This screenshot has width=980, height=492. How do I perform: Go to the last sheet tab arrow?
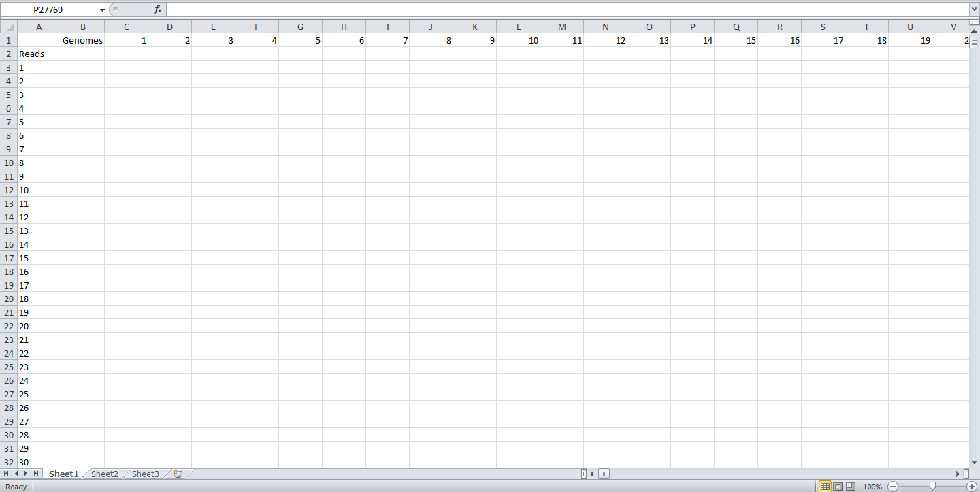coord(36,474)
